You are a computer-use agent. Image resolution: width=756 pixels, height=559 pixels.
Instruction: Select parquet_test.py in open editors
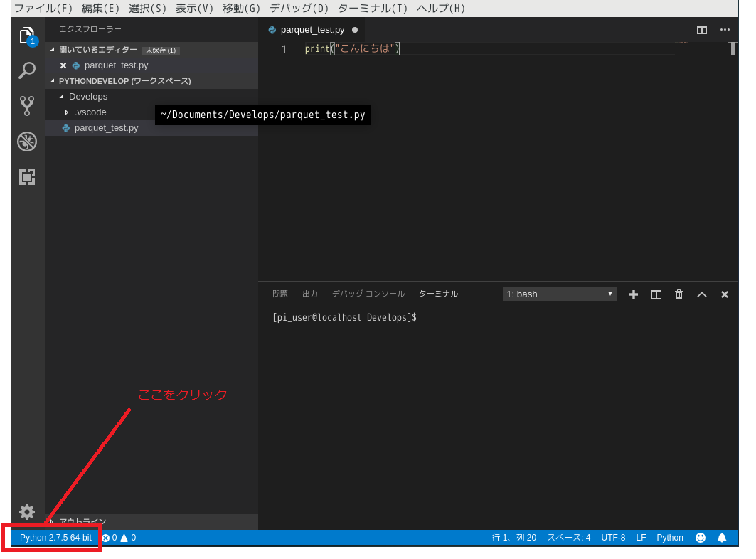[x=152, y=65]
